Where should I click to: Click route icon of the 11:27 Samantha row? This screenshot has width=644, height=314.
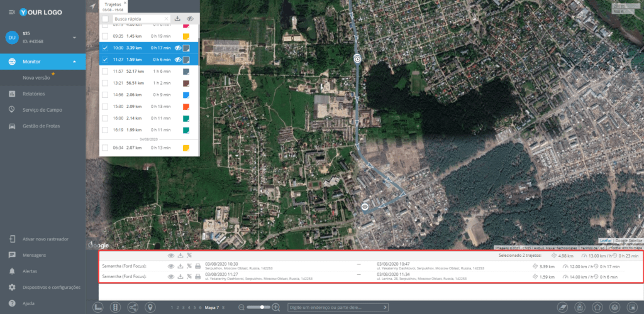(x=189, y=276)
